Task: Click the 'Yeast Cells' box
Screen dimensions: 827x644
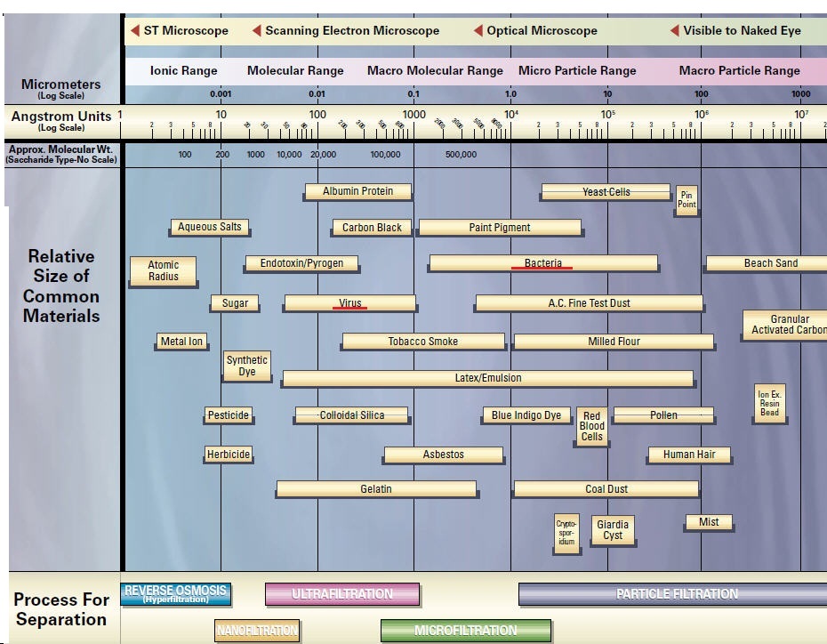Action: point(606,192)
